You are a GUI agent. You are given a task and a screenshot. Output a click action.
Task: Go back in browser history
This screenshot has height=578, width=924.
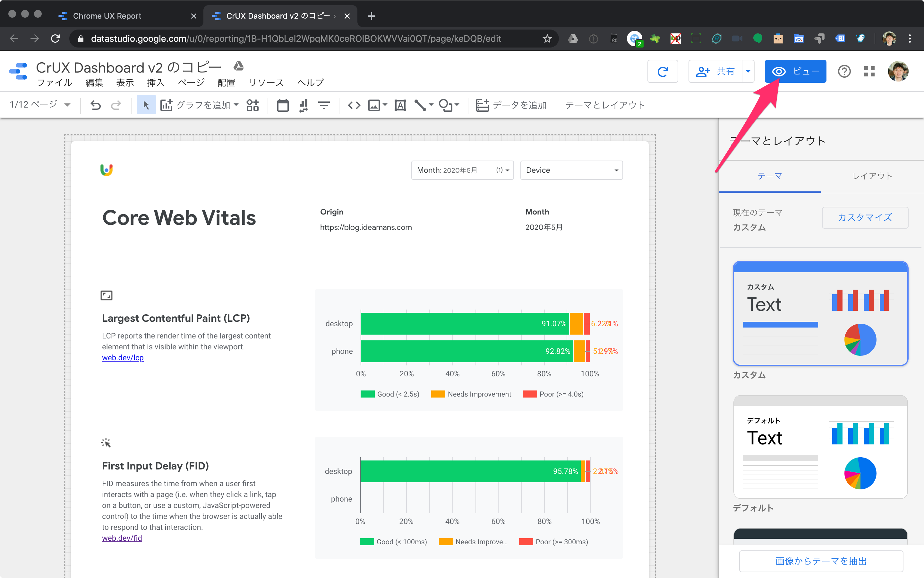pos(14,39)
